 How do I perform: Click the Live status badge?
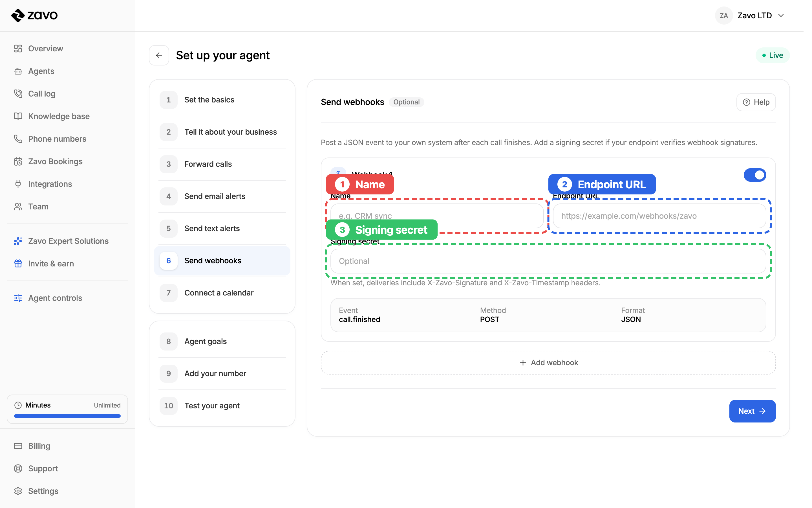773,55
